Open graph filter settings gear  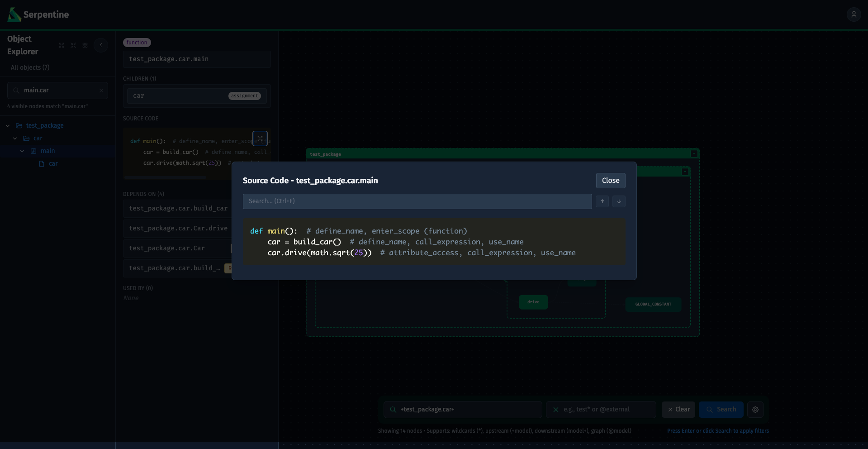tap(755, 410)
